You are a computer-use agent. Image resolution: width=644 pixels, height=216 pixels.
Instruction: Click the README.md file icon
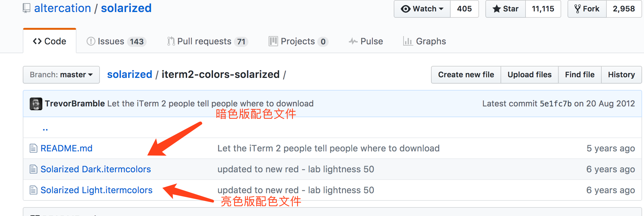(x=33, y=148)
